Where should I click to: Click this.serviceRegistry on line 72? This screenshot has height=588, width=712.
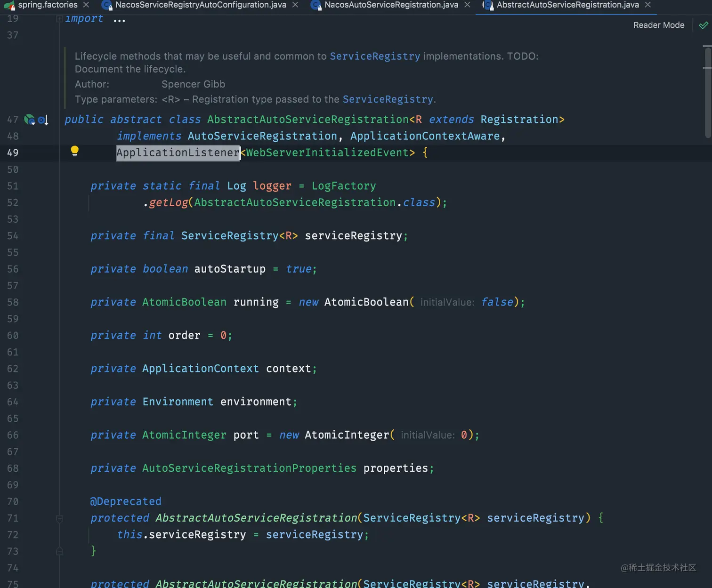coord(181,535)
